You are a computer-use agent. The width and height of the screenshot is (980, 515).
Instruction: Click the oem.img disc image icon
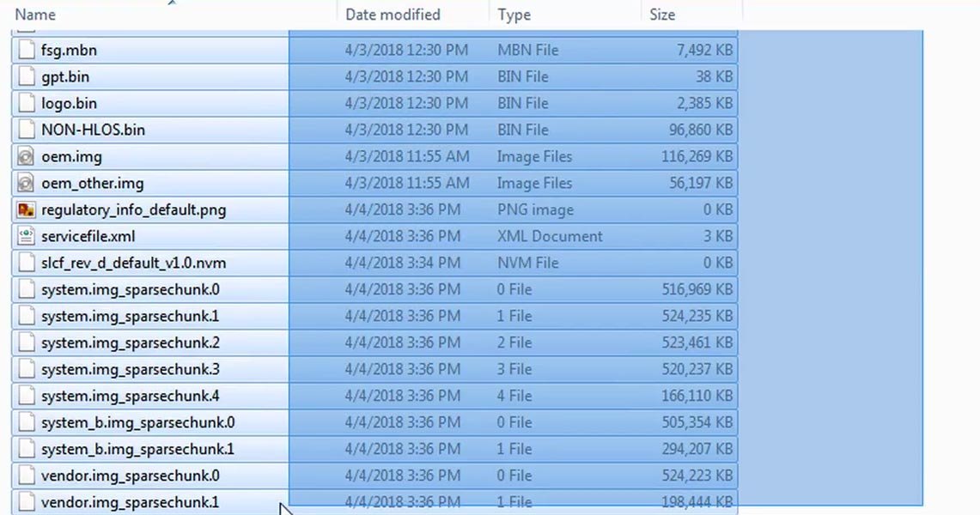(27, 156)
